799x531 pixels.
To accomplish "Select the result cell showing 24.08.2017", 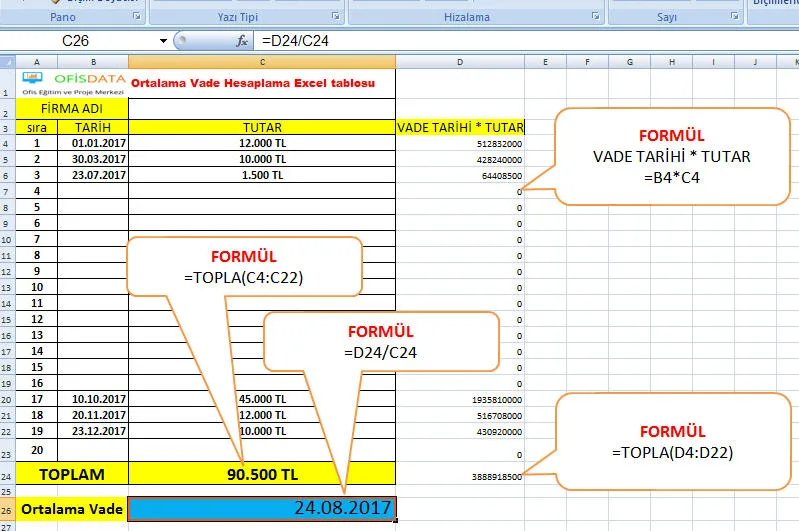I will tap(262, 508).
